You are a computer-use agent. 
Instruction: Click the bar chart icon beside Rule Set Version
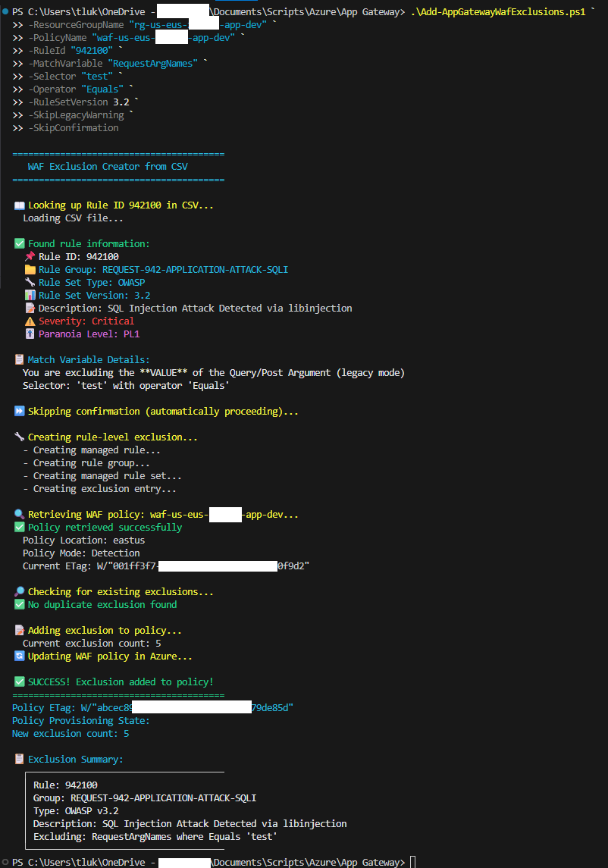point(30,296)
